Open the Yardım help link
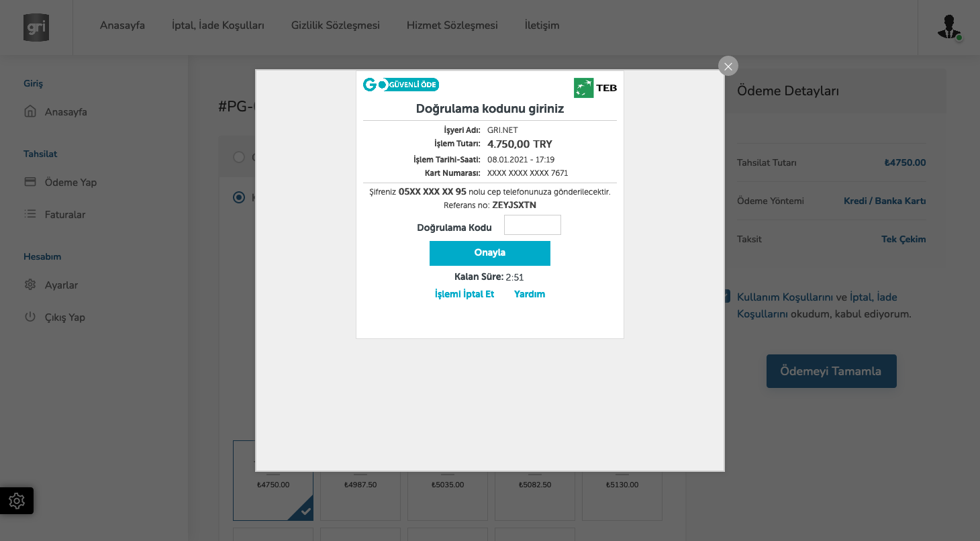This screenshot has width=980, height=541. click(529, 294)
